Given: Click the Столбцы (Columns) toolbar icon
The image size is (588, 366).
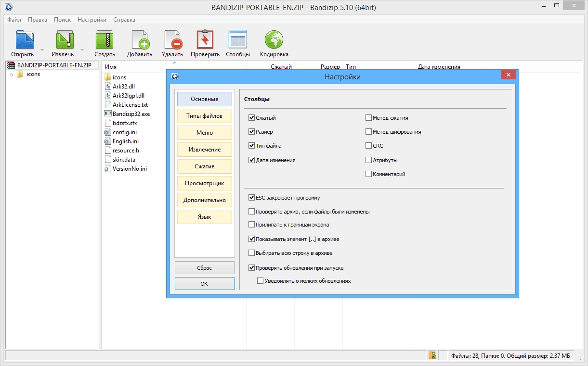Looking at the screenshot, I should coord(238,39).
